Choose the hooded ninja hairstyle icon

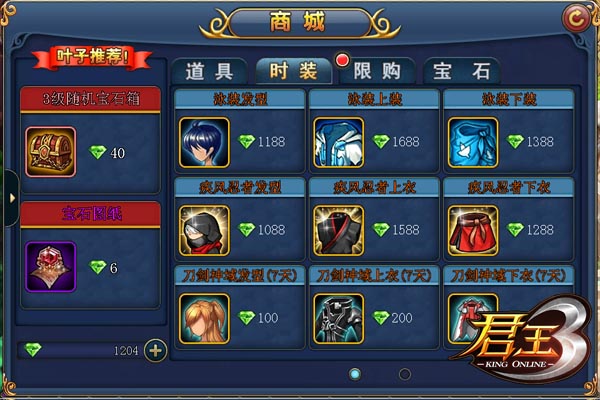(204, 230)
